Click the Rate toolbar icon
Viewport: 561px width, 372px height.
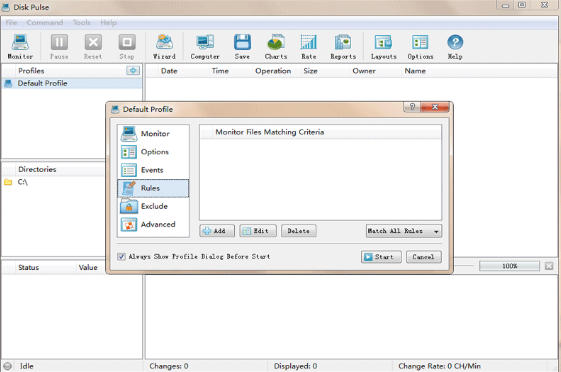tap(308, 46)
